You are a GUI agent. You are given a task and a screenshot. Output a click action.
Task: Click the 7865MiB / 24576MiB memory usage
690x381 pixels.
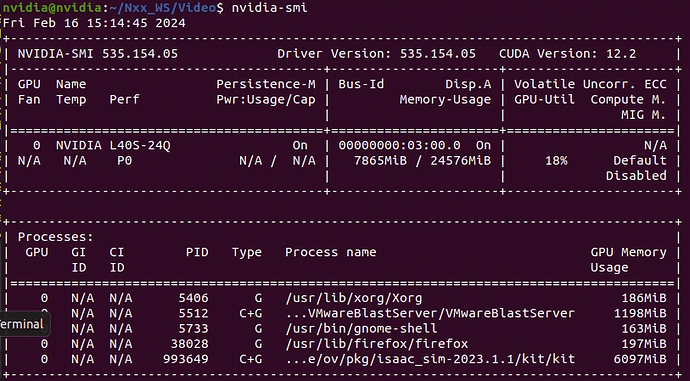coord(422,161)
